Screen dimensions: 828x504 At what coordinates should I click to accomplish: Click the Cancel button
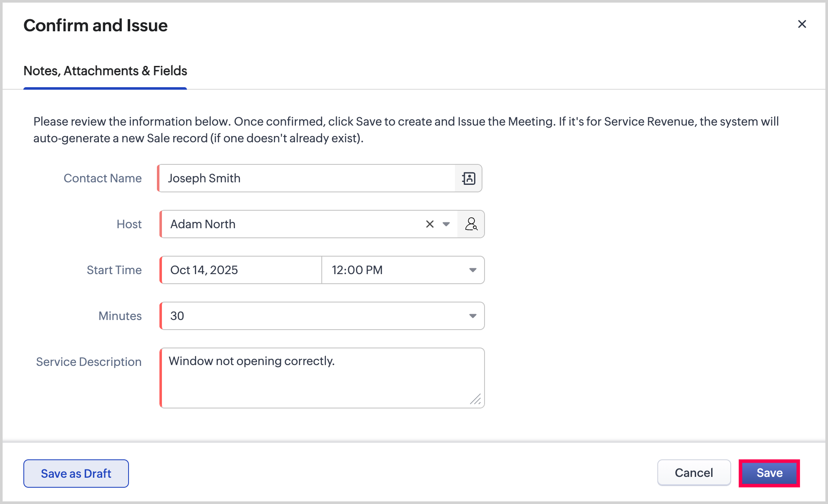click(x=694, y=473)
